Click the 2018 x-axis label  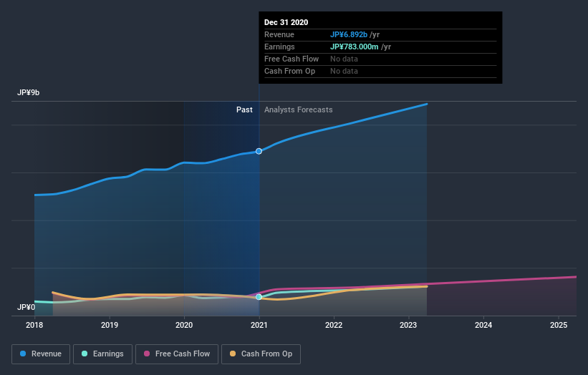point(34,325)
